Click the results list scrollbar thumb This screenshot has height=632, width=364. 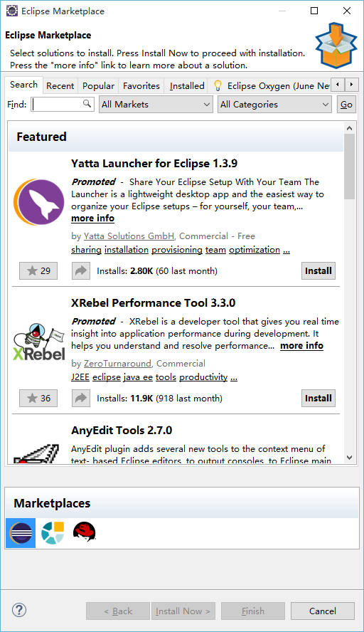(349, 167)
